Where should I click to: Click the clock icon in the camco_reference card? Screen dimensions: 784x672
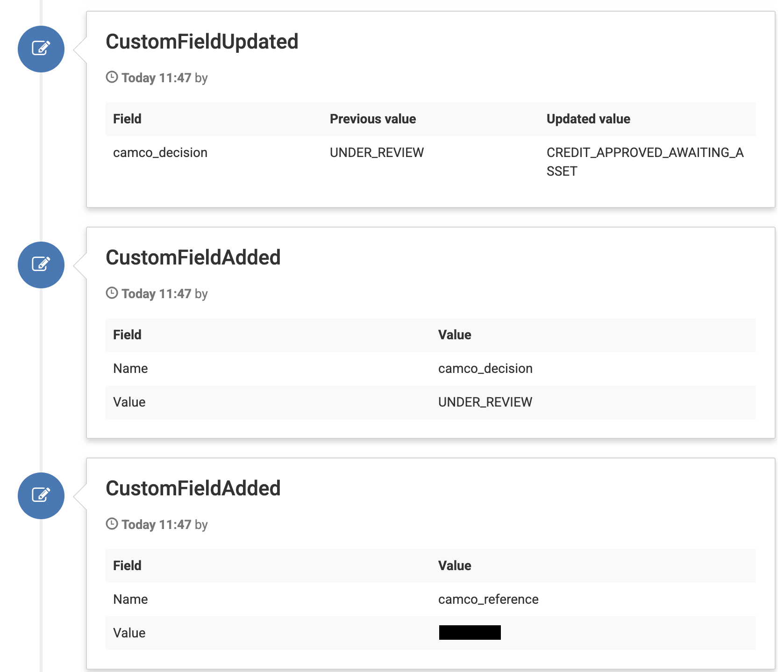coord(112,524)
